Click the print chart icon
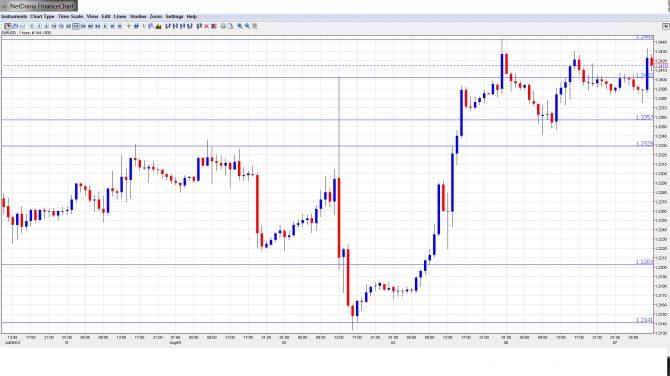 click(x=223, y=26)
